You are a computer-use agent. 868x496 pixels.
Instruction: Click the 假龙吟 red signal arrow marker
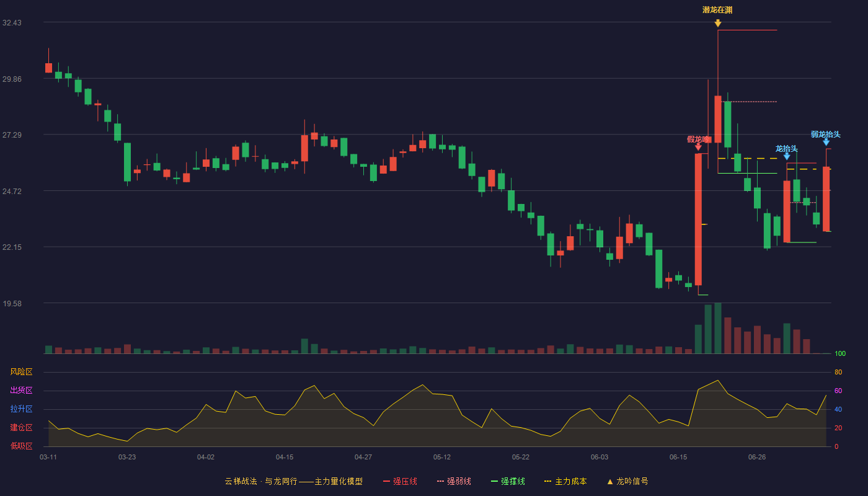coord(698,147)
